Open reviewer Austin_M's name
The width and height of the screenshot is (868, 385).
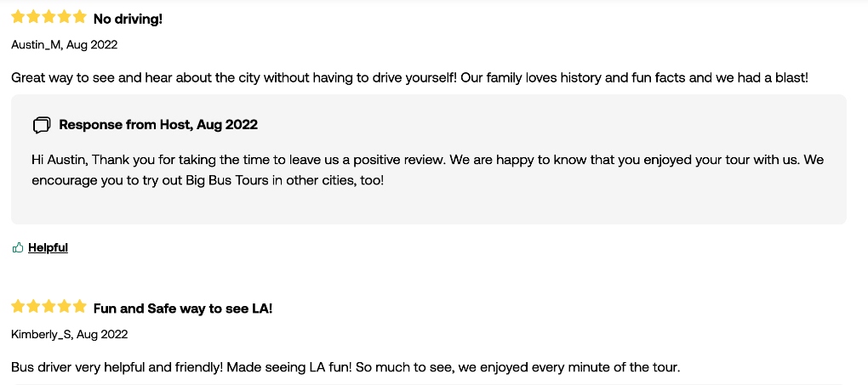pos(36,45)
